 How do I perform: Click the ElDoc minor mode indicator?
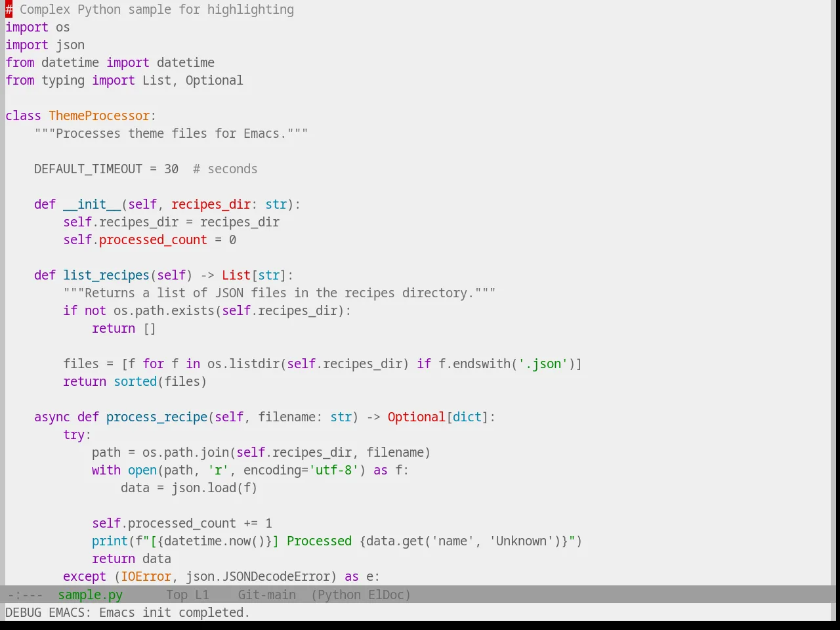pos(386,595)
